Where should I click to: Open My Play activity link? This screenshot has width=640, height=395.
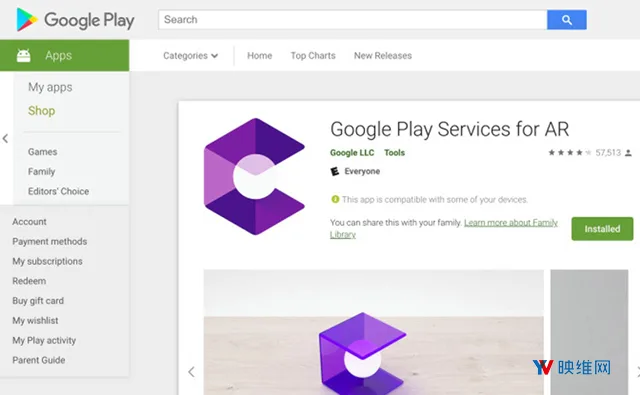pyautogui.click(x=44, y=340)
